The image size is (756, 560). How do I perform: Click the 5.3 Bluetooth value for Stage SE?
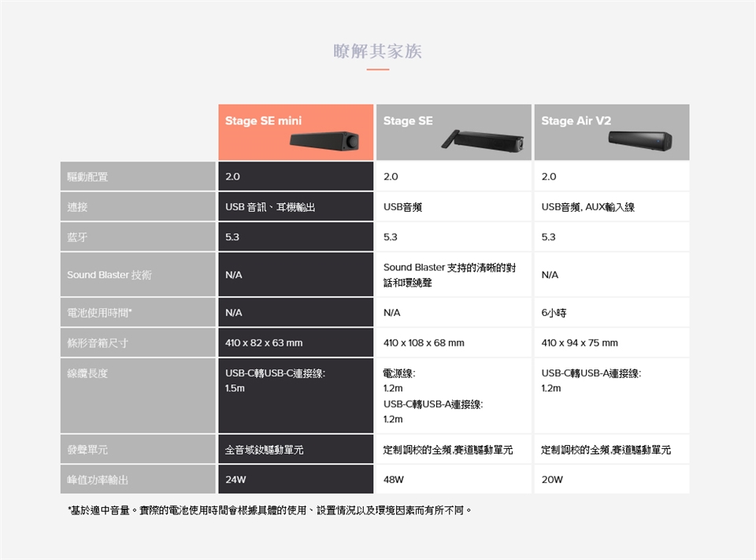(389, 236)
